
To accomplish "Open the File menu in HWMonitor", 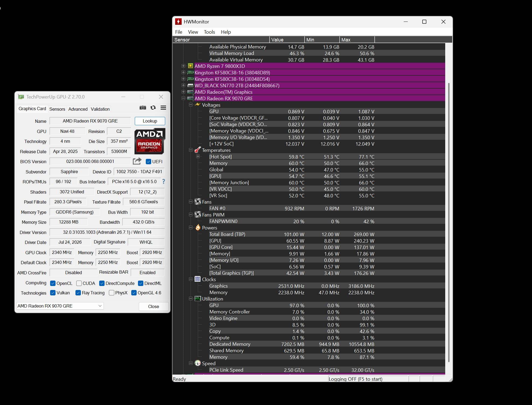I will pyautogui.click(x=179, y=32).
